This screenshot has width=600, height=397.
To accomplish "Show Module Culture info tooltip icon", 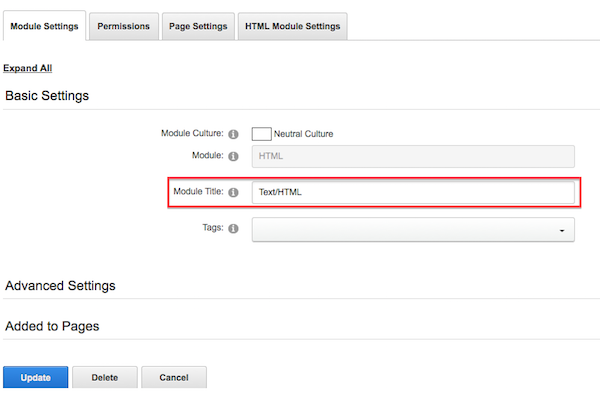I will pyautogui.click(x=233, y=134).
